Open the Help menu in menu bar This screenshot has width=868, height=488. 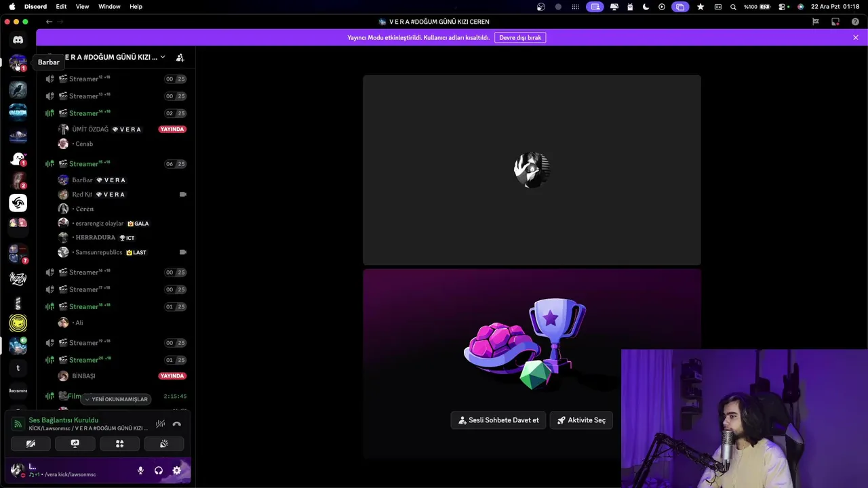point(136,7)
